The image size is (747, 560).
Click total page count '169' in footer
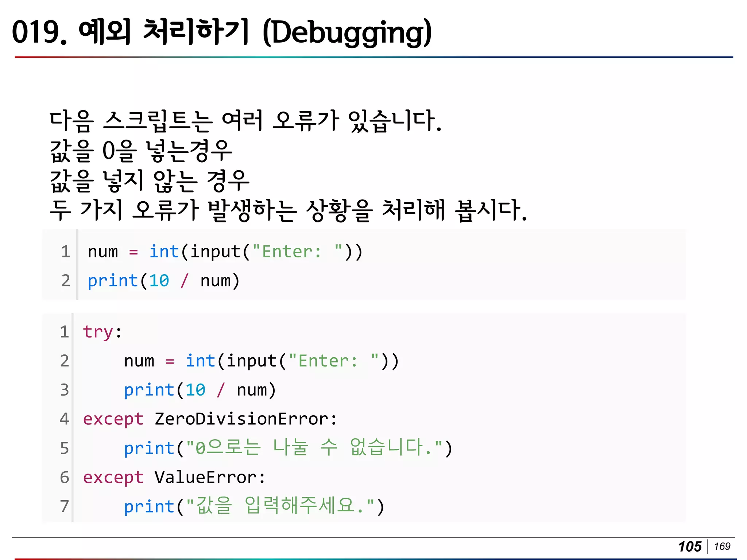[x=722, y=546]
